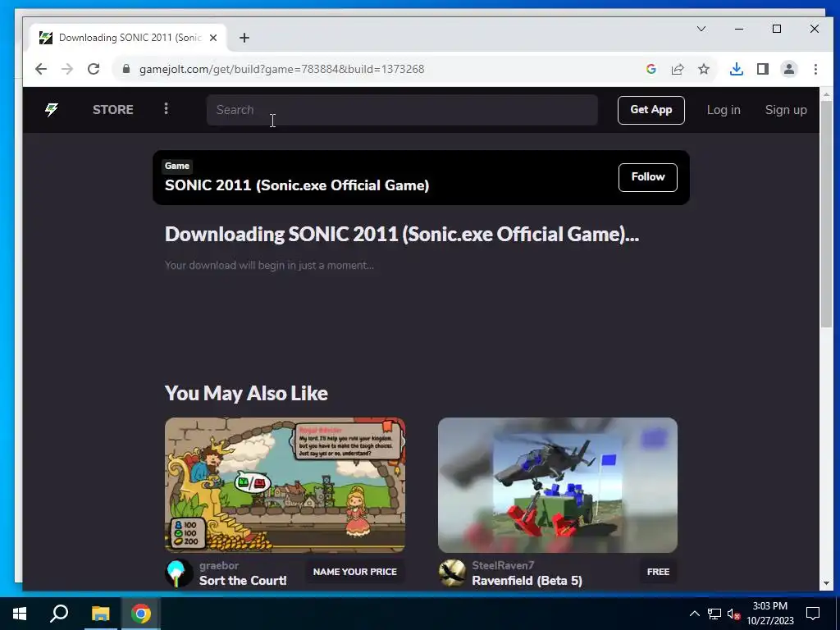Reload the page with the refresh icon
The width and height of the screenshot is (840, 630).
click(x=94, y=69)
